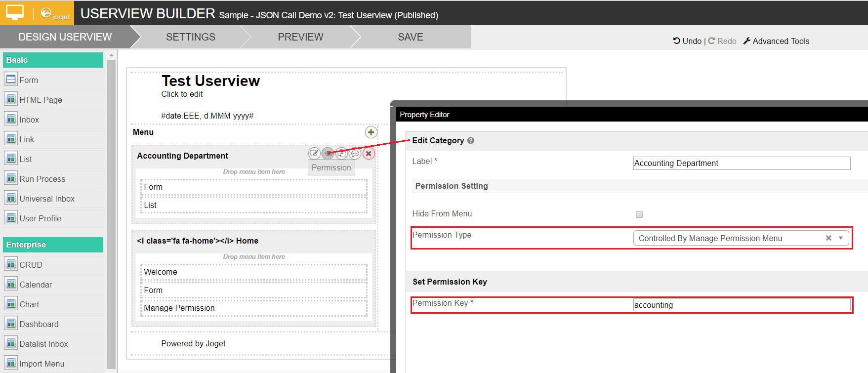868x373 pixels.
Task: Choose the Link palette icon
Action: (11, 138)
